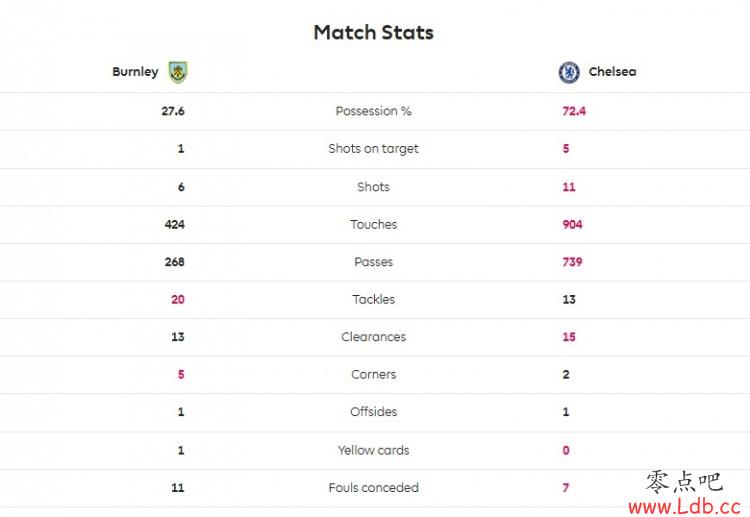Click the Match Stats heading
750x517 pixels.
(x=374, y=33)
